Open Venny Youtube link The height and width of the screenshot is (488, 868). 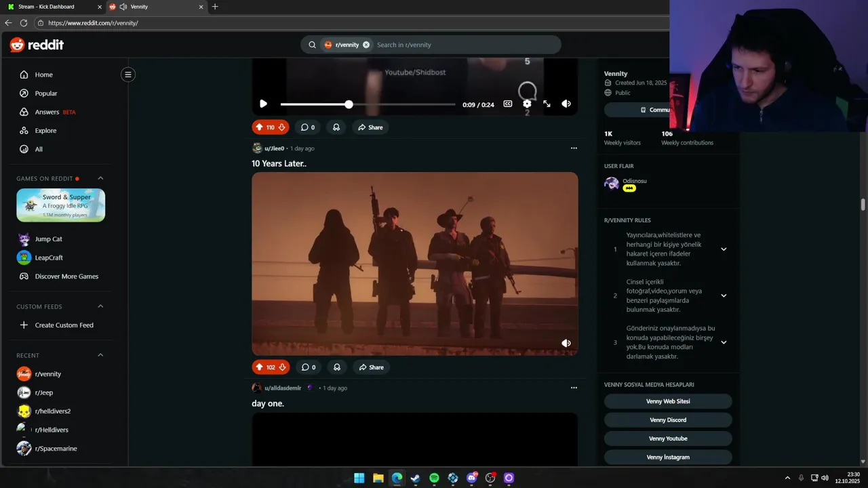coord(668,439)
